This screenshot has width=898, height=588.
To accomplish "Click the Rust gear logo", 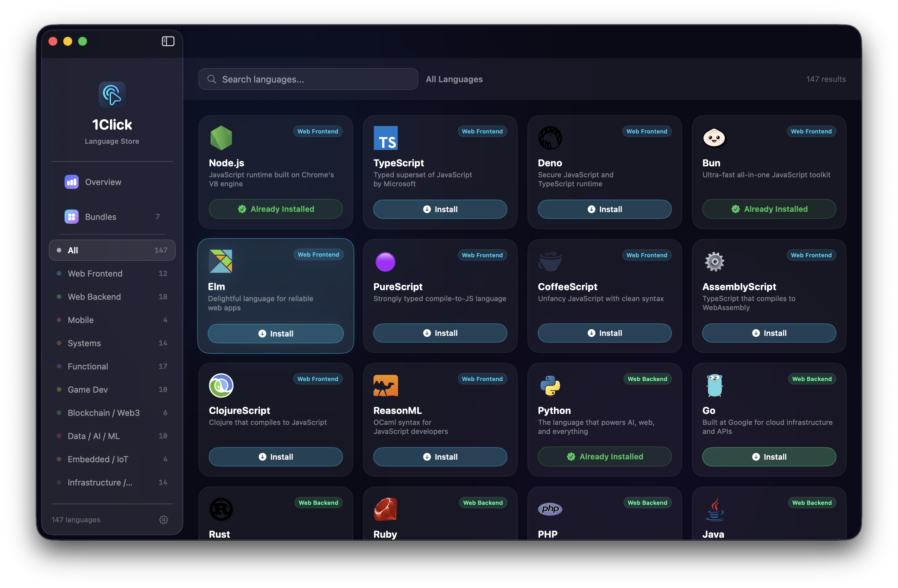I will pyautogui.click(x=221, y=509).
